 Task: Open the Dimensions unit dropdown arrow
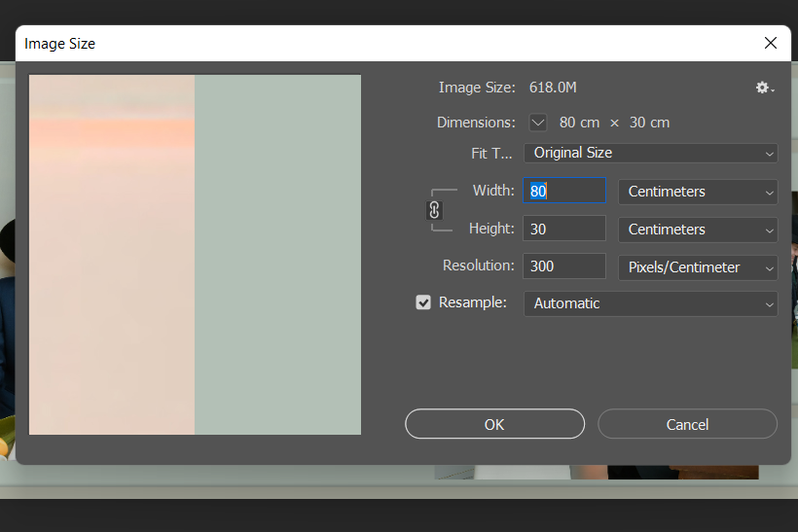pos(538,123)
